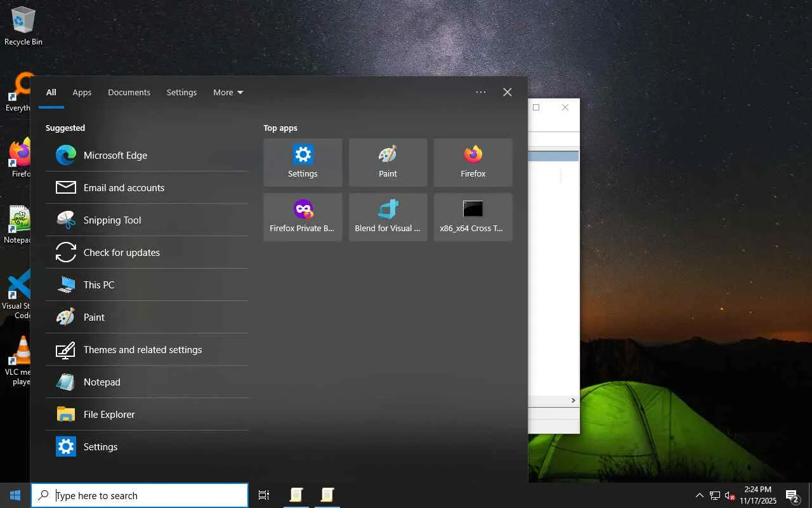Open the notification center icon
The height and width of the screenshot is (508, 812).
pos(792,495)
